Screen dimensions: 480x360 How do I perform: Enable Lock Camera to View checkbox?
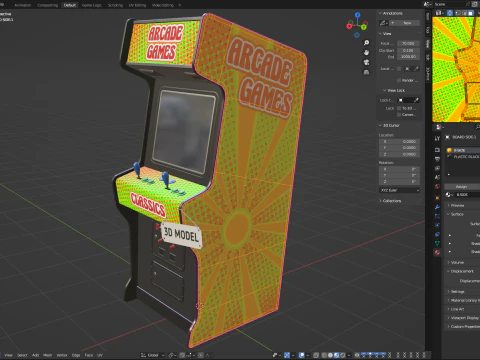(399, 115)
